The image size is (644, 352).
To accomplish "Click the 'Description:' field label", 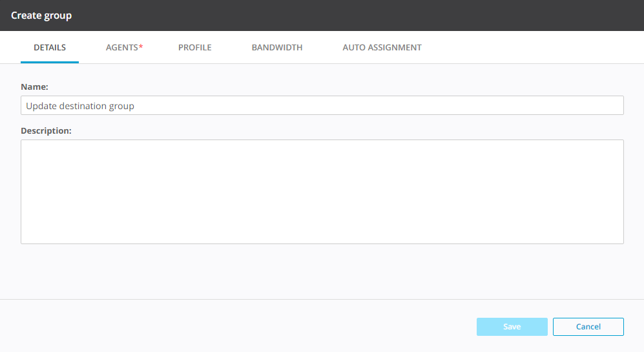I will point(46,130).
